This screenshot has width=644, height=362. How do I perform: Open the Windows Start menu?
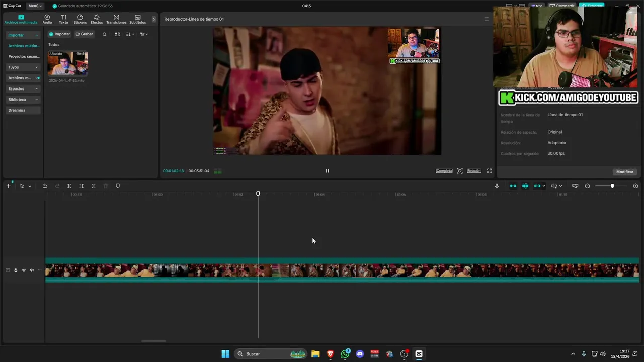tap(225, 354)
